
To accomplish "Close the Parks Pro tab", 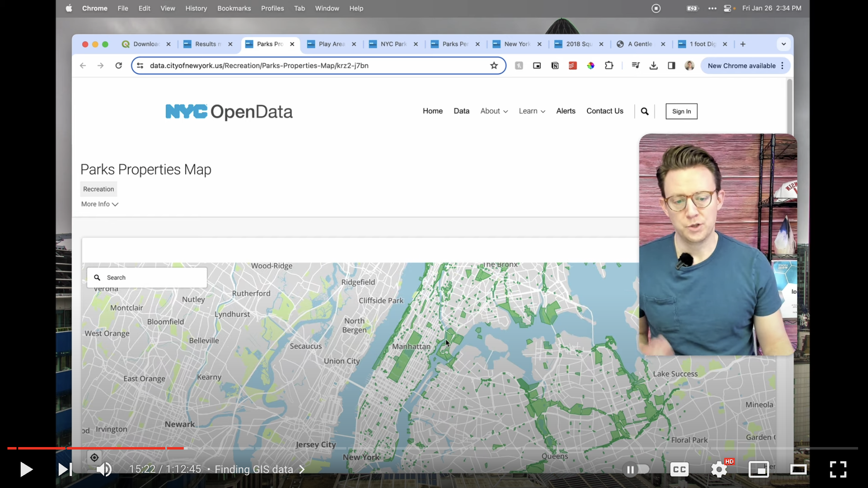I will [x=292, y=44].
